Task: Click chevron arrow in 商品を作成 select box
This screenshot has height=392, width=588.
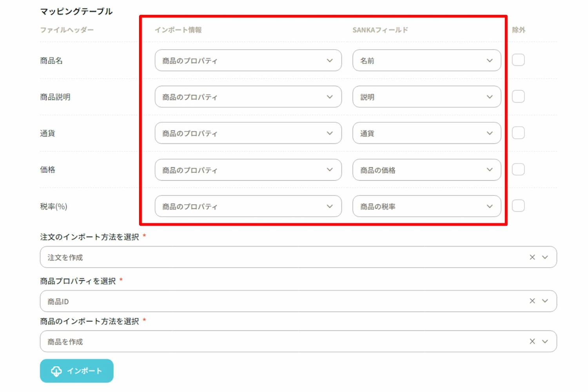Action: point(545,341)
